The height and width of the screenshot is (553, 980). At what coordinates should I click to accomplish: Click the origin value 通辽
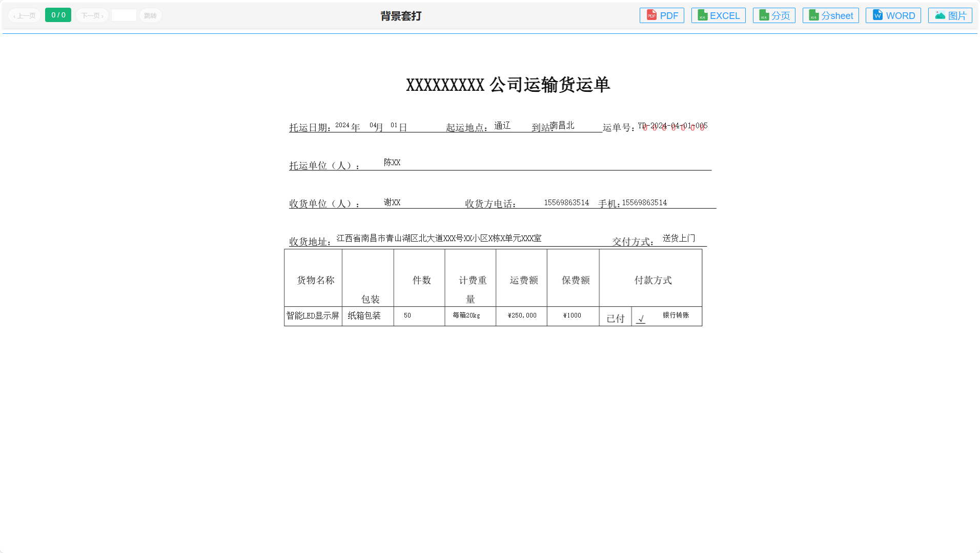tap(502, 126)
